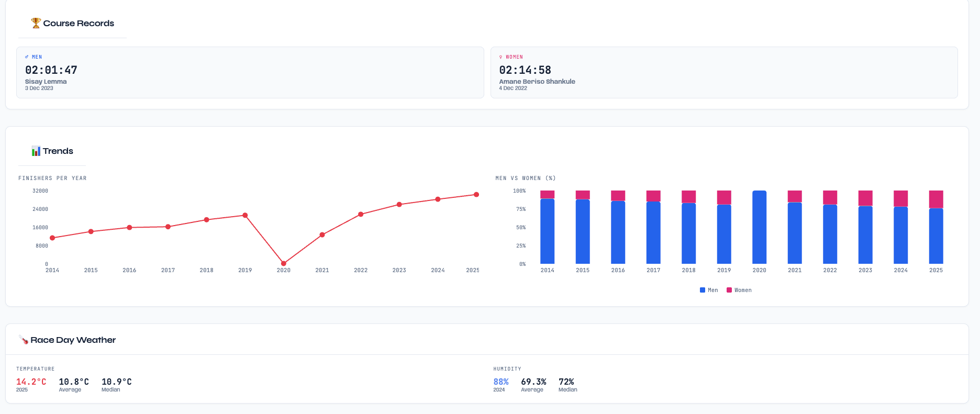Screen dimensions: 980x414
Task: Select the 2025 data point on the finishers line
Action: pos(476,195)
